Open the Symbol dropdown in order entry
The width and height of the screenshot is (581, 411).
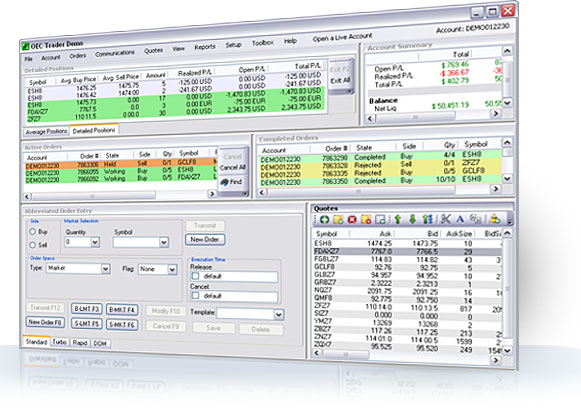point(163,242)
